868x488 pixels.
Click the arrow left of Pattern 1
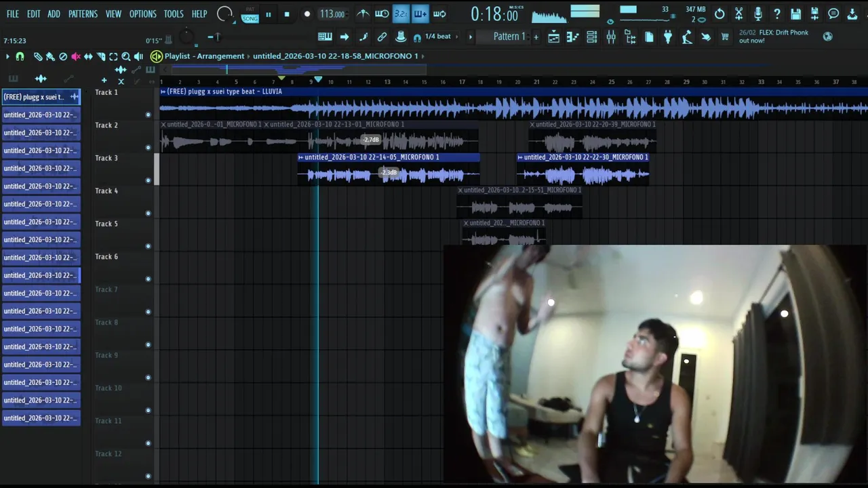tap(471, 37)
